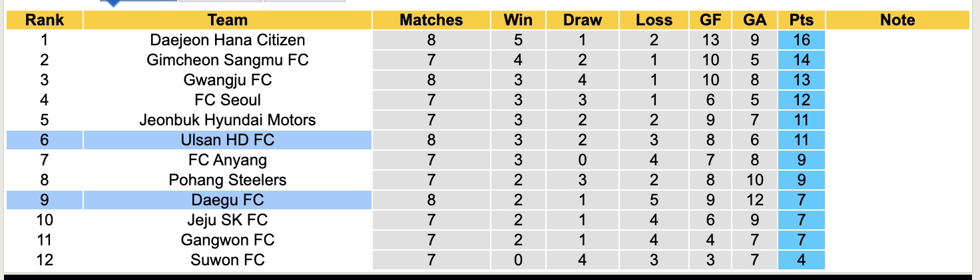Image resolution: width=980 pixels, height=280 pixels.
Task: Open Gimcheon Sangmu FC team page
Action: pyautogui.click(x=227, y=60)
